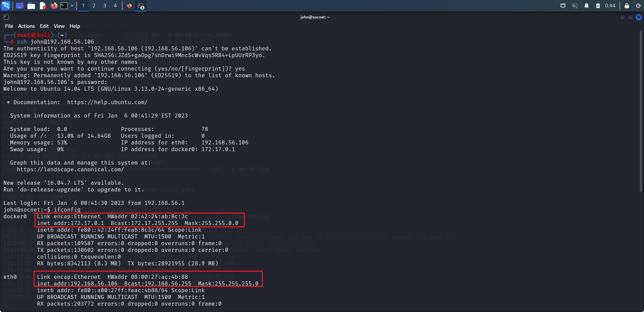Click the window title john@socnet: ~
Screen dimensions: 644x312
[x=315, y=17]
